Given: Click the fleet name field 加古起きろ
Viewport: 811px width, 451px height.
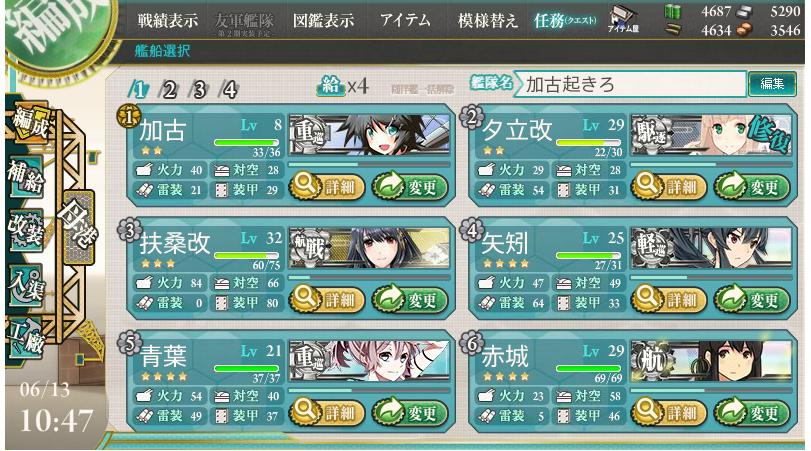Looking at the screenshot, I should pyautogui.click(x=634, y=84).
